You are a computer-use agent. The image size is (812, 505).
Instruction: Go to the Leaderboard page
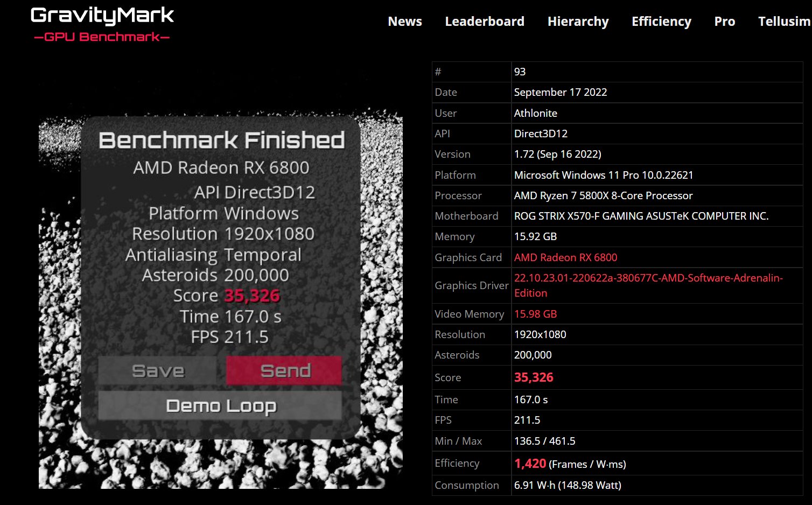pyautogui.click(x=485, y=22)
